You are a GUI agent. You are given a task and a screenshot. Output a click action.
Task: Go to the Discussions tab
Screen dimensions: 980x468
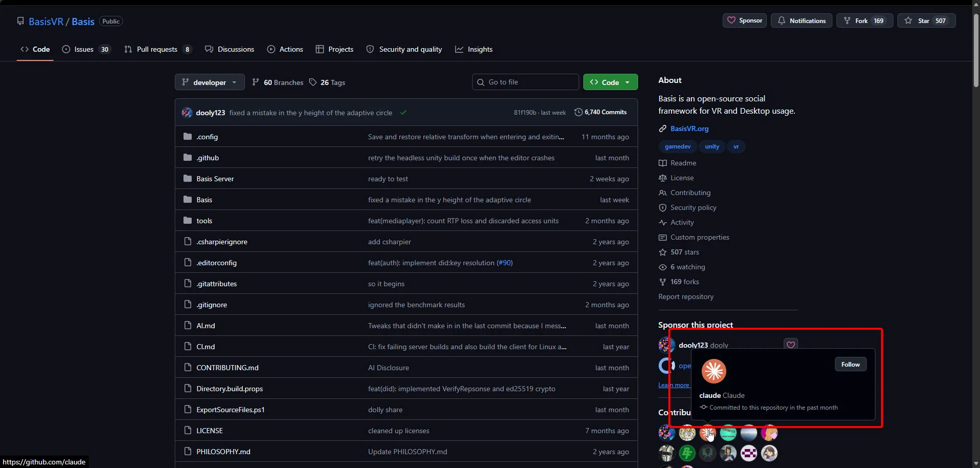coord(230,49)
